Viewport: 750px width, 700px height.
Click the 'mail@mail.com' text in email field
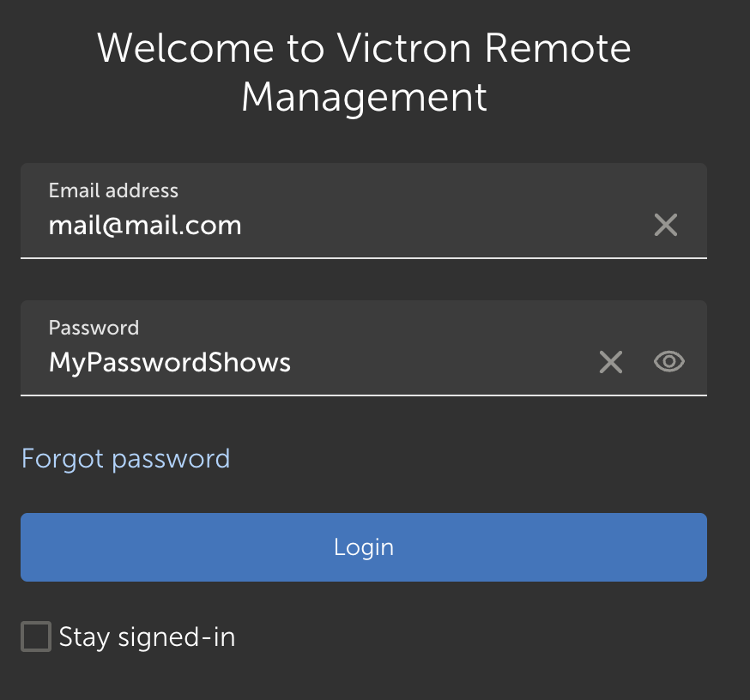[x=145, y=226]
